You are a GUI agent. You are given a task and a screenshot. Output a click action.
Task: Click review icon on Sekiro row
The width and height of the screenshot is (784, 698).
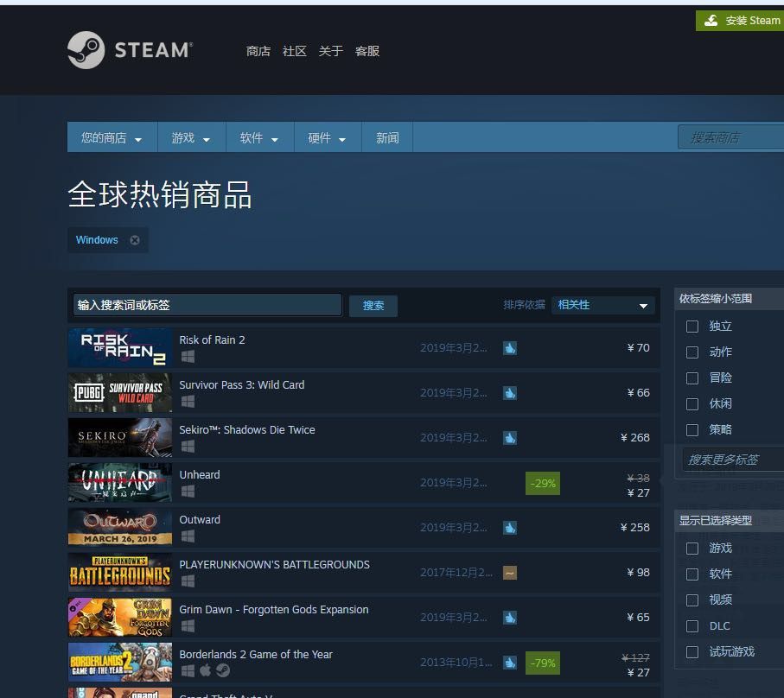(x=510, y=438)
